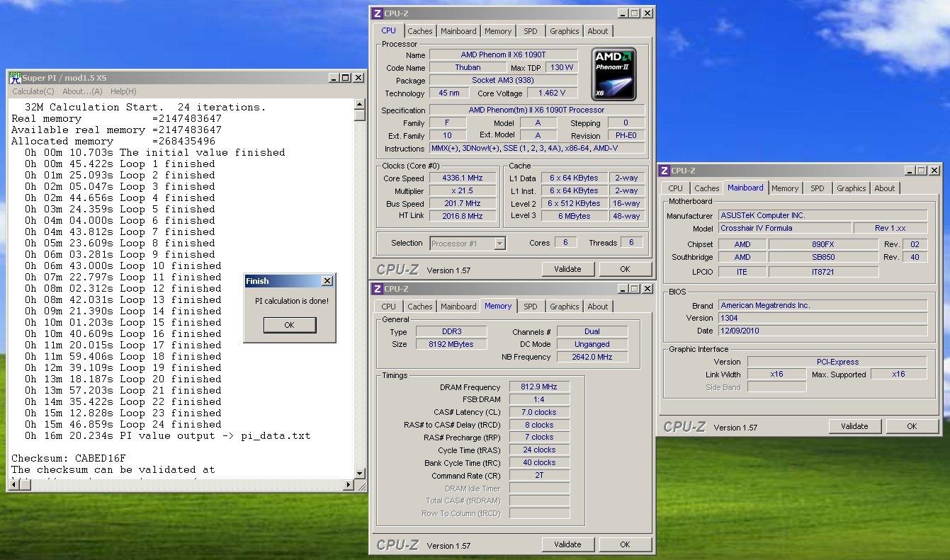Select About tab in the memory CPU-Z window
Screen dimensions: 950x560
pyautogui.click(x=598, y=307)
